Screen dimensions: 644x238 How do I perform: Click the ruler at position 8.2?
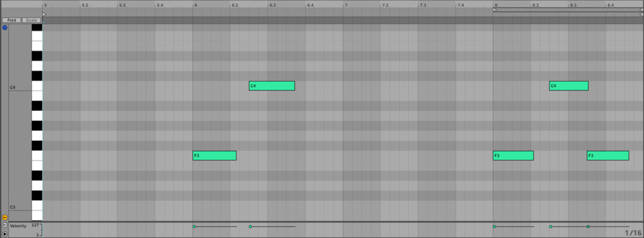click(536, 5)
